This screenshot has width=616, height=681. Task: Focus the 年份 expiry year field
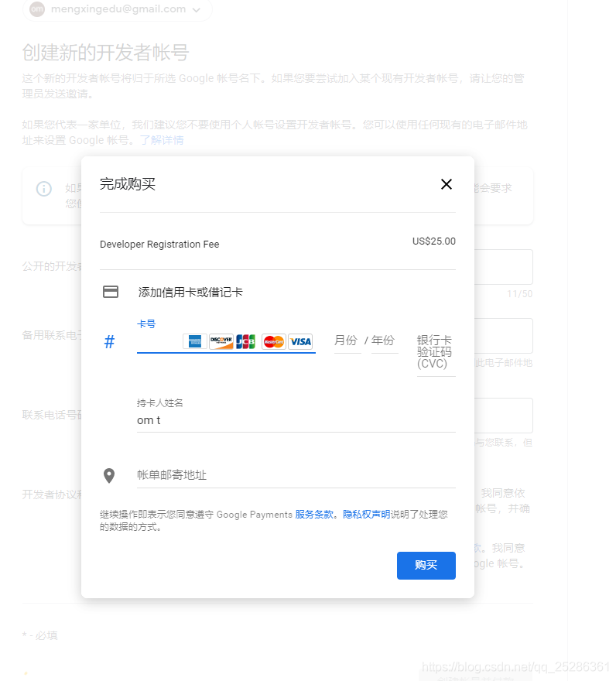pos(385,340)
